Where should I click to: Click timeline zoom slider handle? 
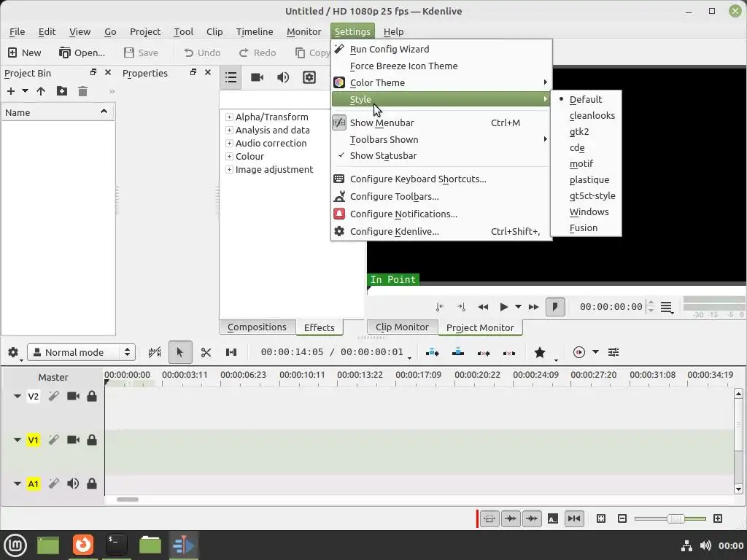click(x=675, y=518)
